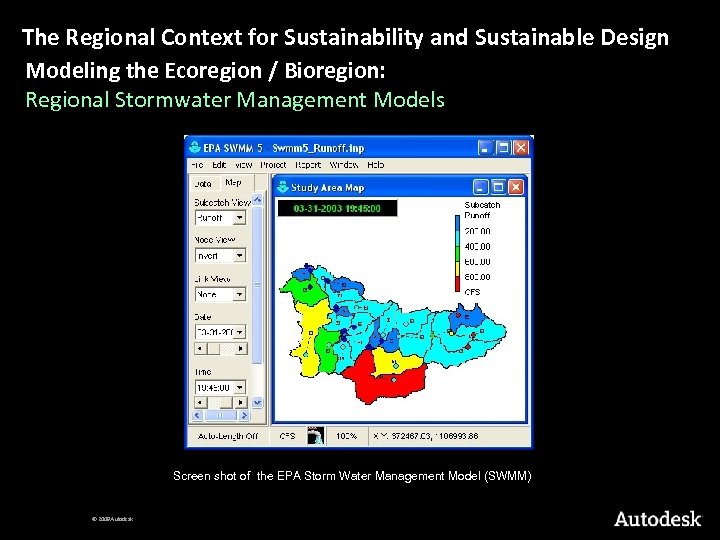Switch to the Data tab

(203, 184)
